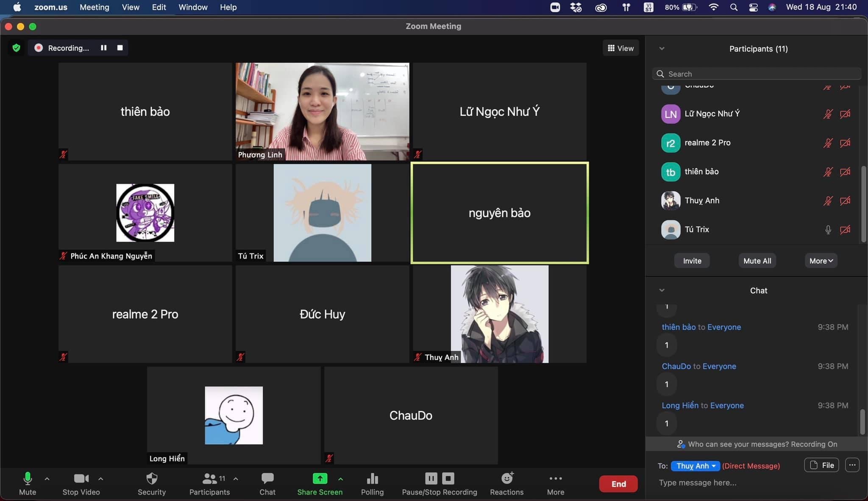The image size is (868, 501).
Task: Collapse the Chat panel chevron
Action: click(x=662, y=290)
